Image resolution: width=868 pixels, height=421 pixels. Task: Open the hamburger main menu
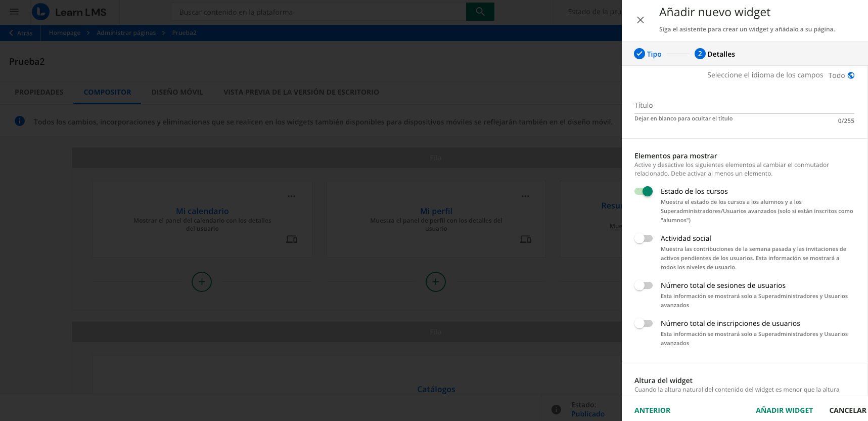pos(14,12)
